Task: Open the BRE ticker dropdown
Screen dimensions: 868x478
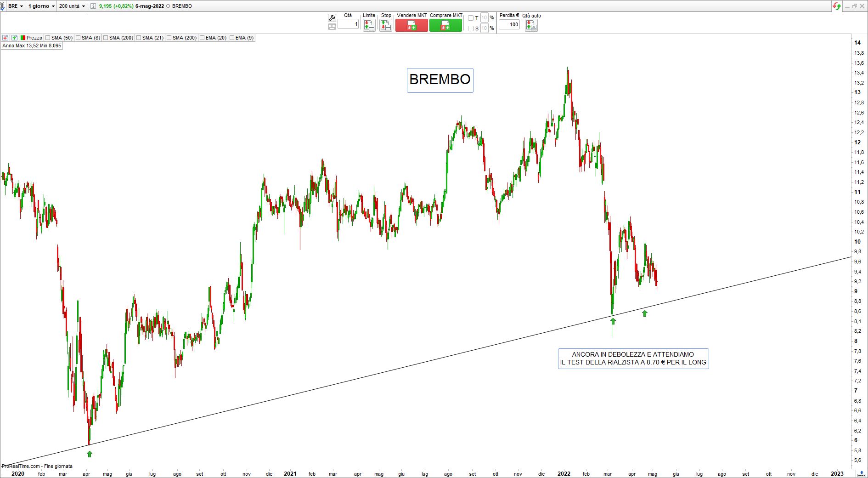Action: 16,6
